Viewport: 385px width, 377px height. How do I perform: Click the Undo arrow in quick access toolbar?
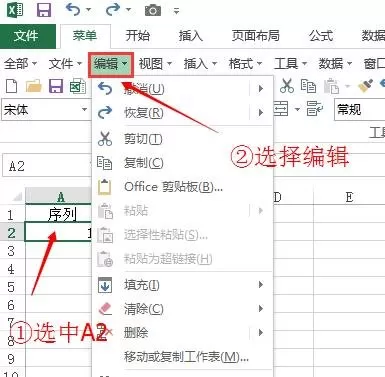pos(73,9)
